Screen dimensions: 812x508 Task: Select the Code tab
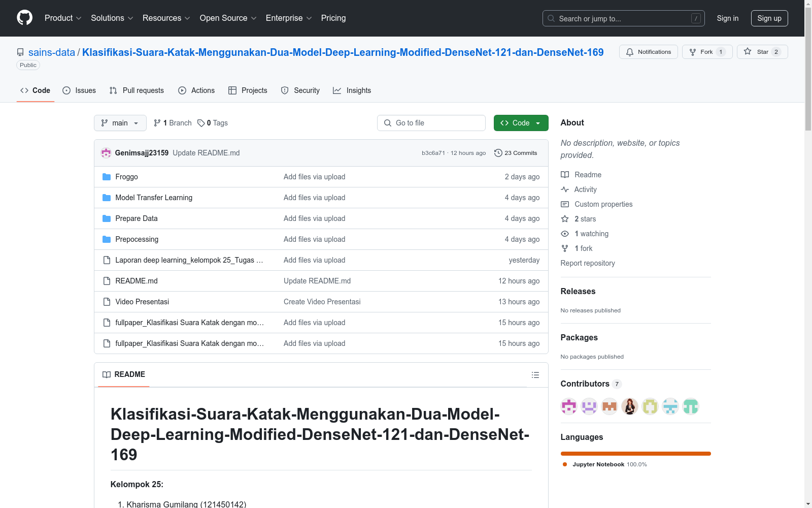click(36, 90)
